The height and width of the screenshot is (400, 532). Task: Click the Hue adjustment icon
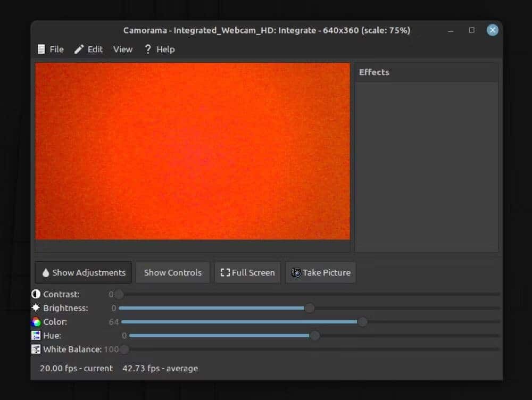click(36, 336)
